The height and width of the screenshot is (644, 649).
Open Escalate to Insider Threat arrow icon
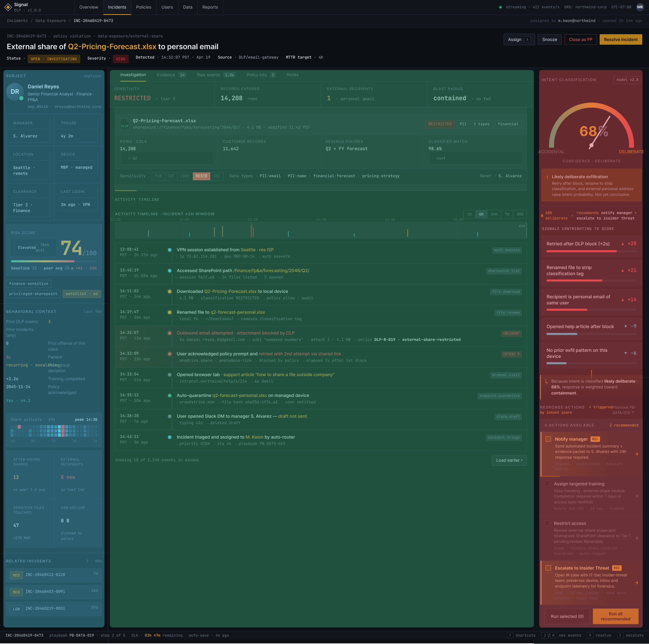(x=636, y=583)
